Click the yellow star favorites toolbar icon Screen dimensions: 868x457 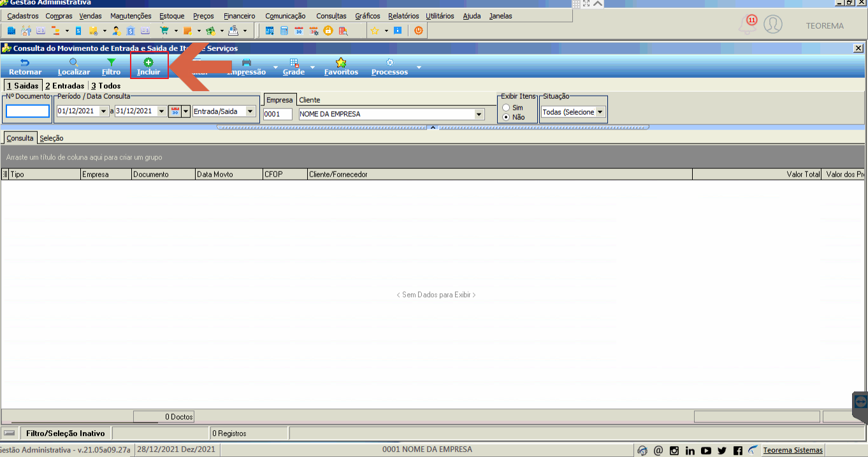pos(375,30)
